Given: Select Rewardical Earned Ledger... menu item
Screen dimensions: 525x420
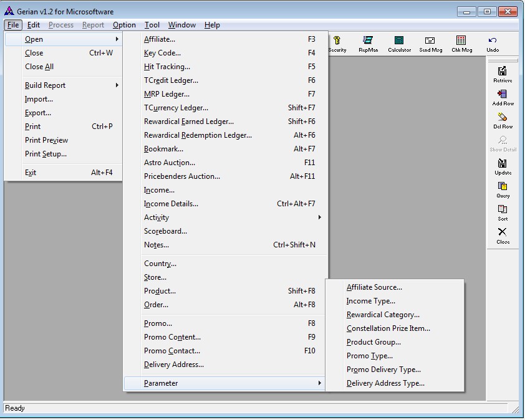Looking at the screenshot, I should 189,122.
